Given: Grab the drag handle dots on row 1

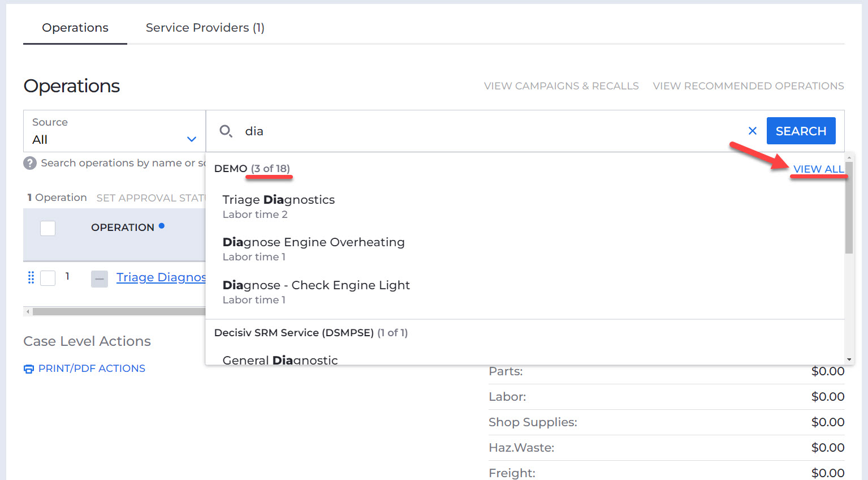Looking at the screenshot, I should [31, 277].
